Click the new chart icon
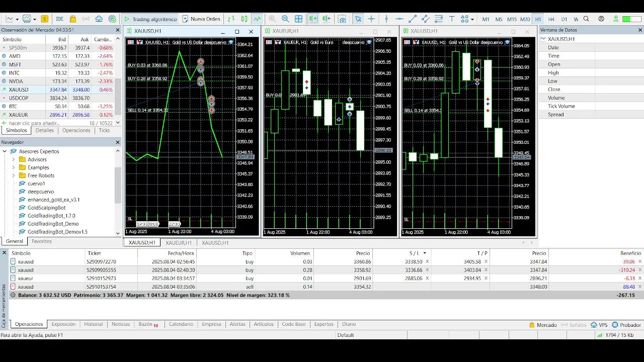This screenshot has height=362, width=644. click(10, 19)
